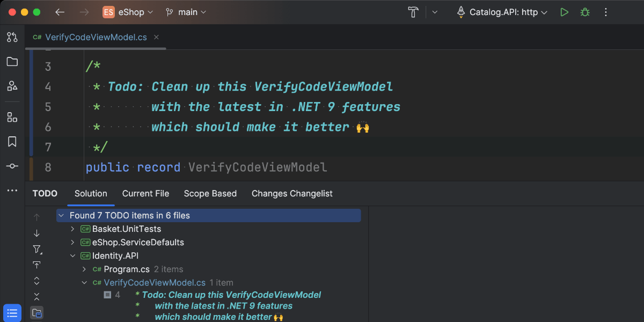Switch to the Current File tab
The width and height of the screenshot is (644, 322).
click(145, 194)
